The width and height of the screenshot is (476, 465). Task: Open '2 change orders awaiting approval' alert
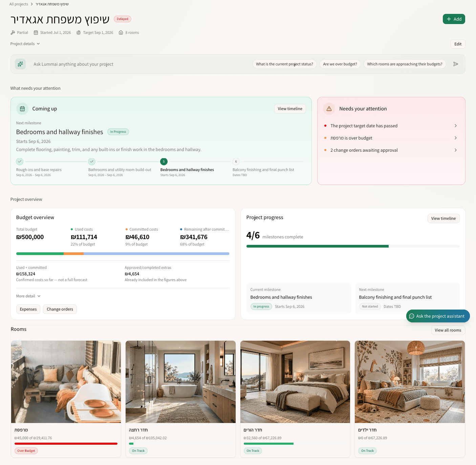click(x=391, y=150)
